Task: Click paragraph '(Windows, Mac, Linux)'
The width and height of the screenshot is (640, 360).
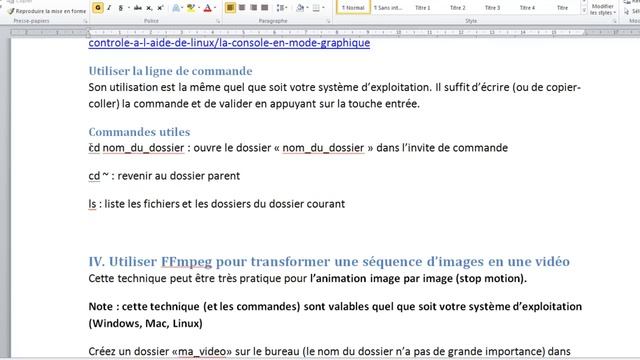Action: [x=145, y=323]
